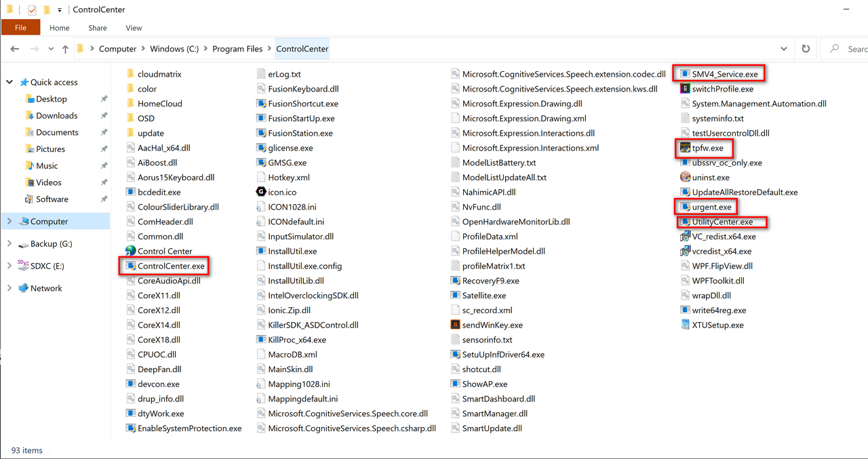Select the cloudmatrix folder icon
The width and height of the screenshot is (868, 459).
tap(131, 74)
